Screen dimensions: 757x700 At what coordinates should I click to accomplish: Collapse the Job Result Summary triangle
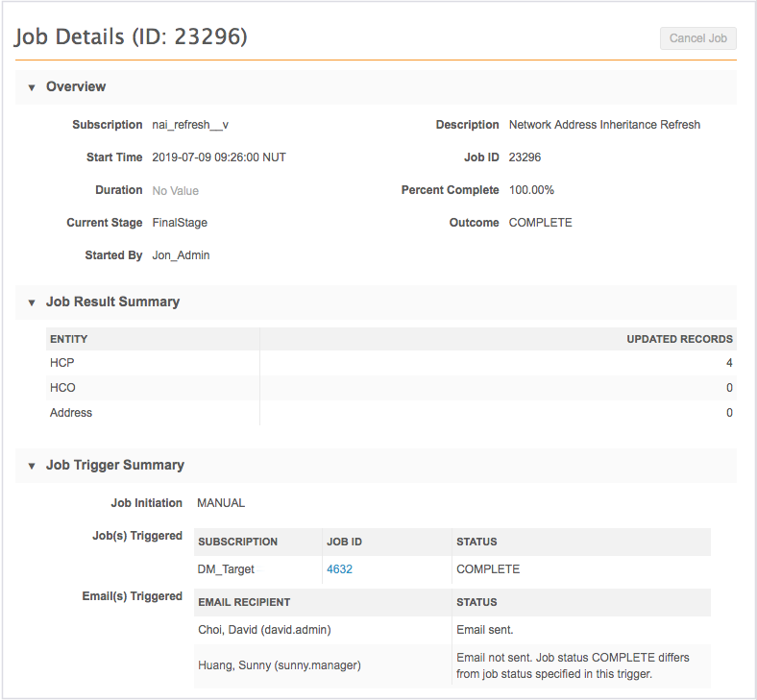(32, 302)
